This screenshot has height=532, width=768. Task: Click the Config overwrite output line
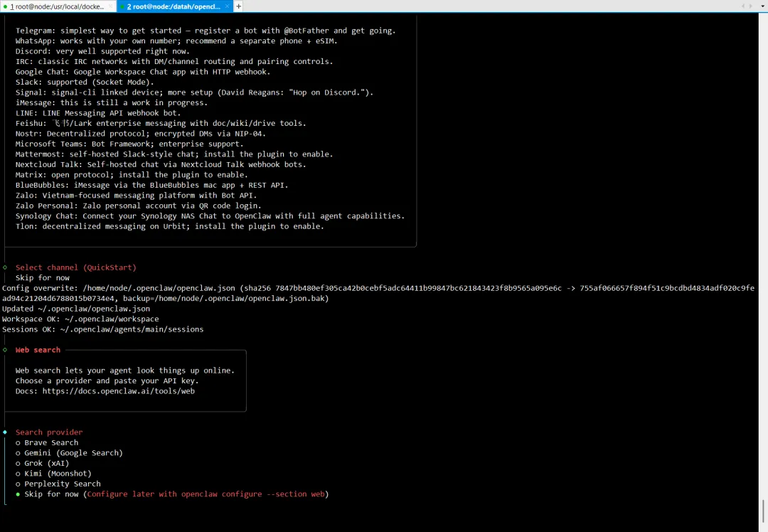pos(378,293)
